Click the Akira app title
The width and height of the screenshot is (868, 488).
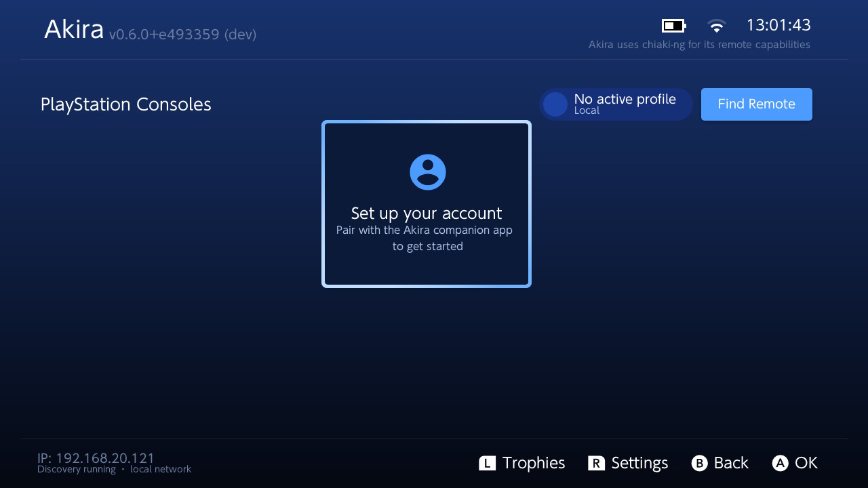74,29
